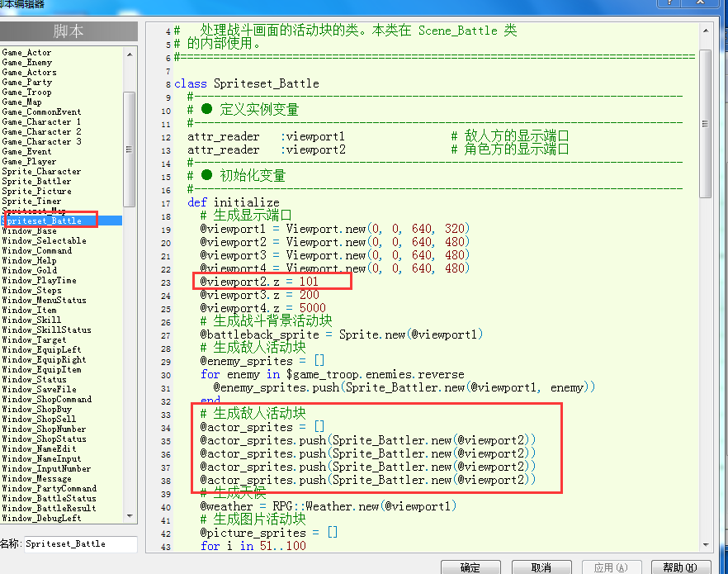Select the Game_Player script
The image size is (728, 574).
pos(29,161)
